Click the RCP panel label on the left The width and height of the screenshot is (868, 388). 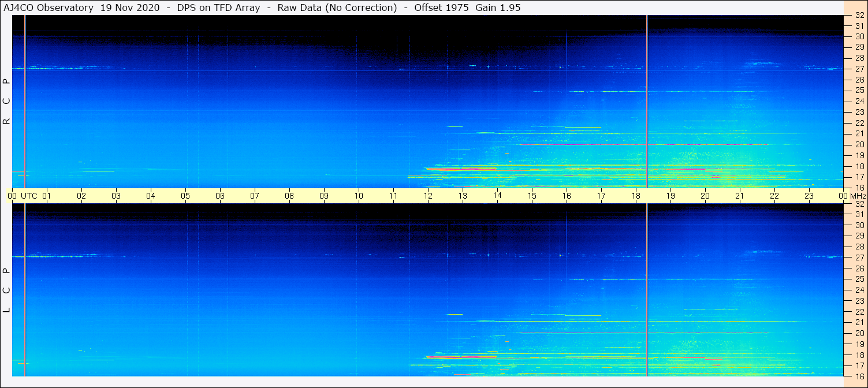tap(6, 101)
